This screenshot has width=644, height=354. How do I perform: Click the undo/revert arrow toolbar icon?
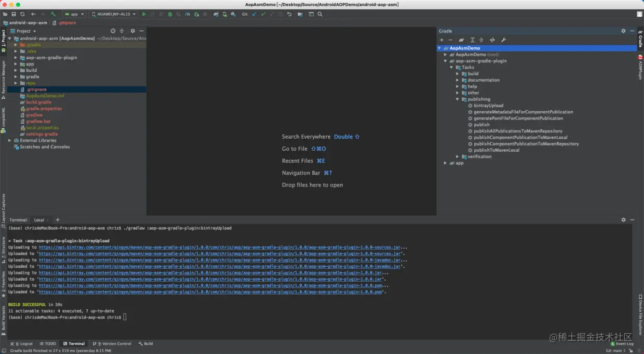(289, 14)
